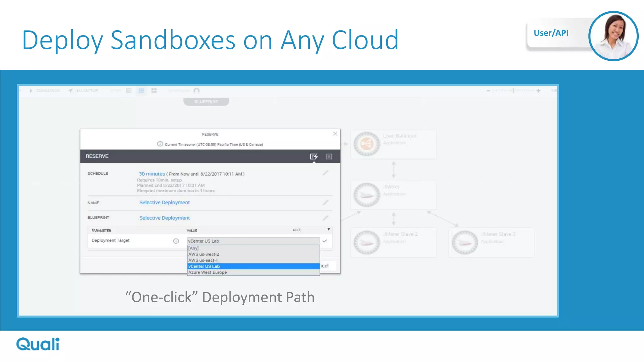
Task: Confirm Deployment Target with checkmark icon
Action: 325,241
